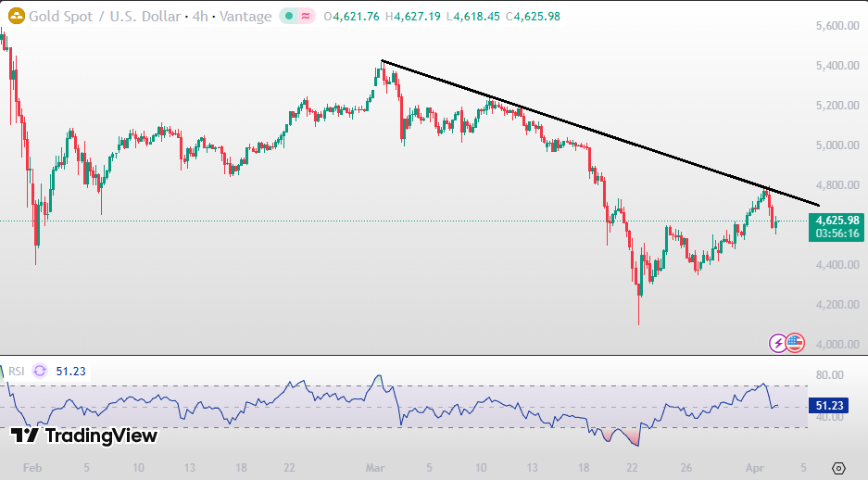Open chart settings hexagon gear icon
The image size is (868, 480).
(x=838, y=467)
